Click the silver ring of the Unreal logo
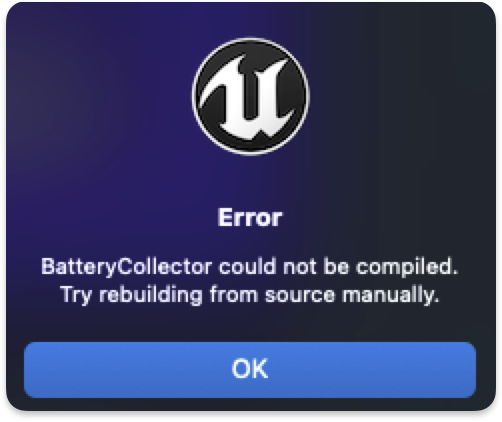 tap(251, 39)
